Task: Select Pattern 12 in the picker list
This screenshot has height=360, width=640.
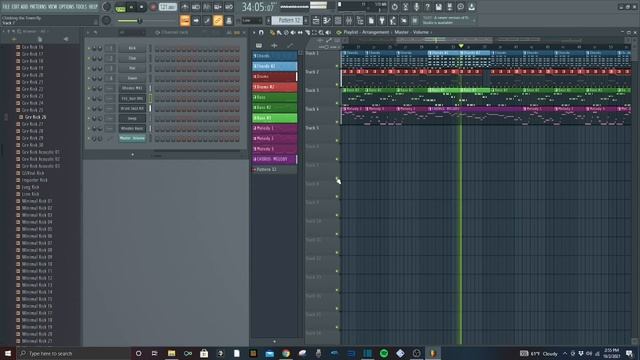Action: pyautogui.click(x=275, y=169)
